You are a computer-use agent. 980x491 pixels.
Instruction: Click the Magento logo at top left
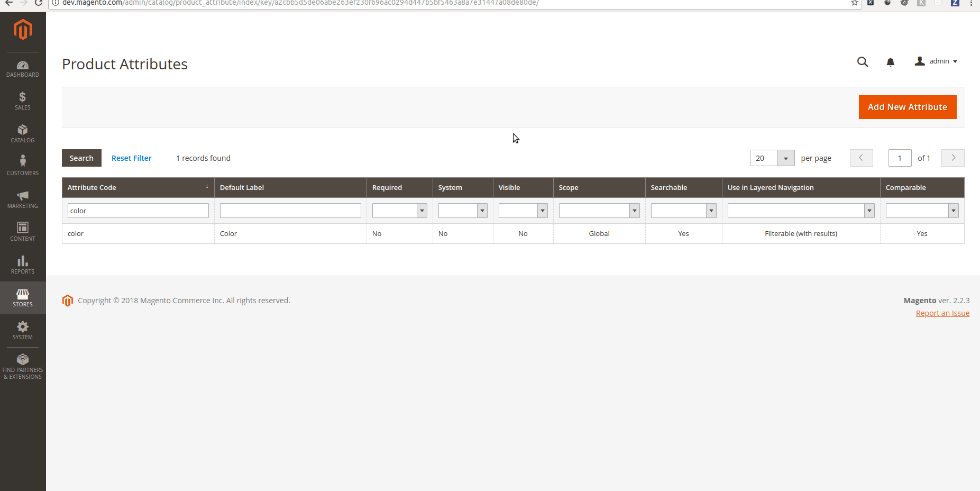point(22,30)
